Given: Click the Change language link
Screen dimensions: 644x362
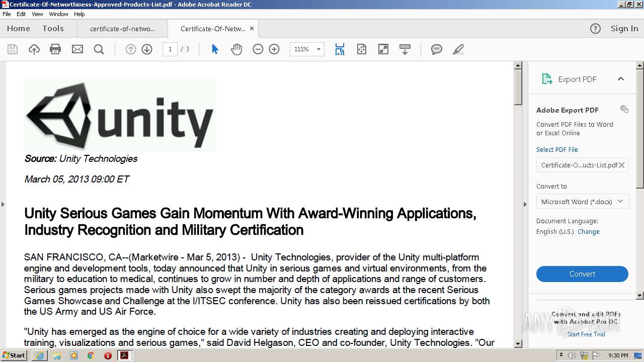Looking at the screenshot, I should click(589, 232).
